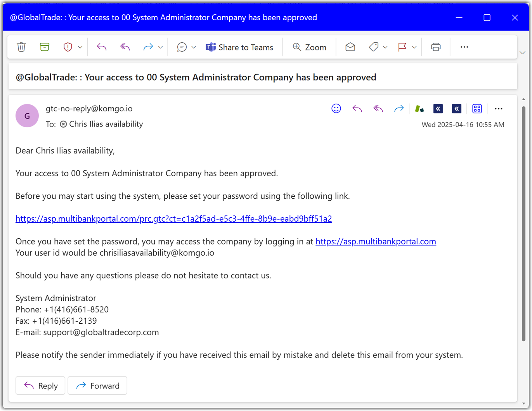
Task: Forward the email from the top toolbar
Action: click(148, 47)
